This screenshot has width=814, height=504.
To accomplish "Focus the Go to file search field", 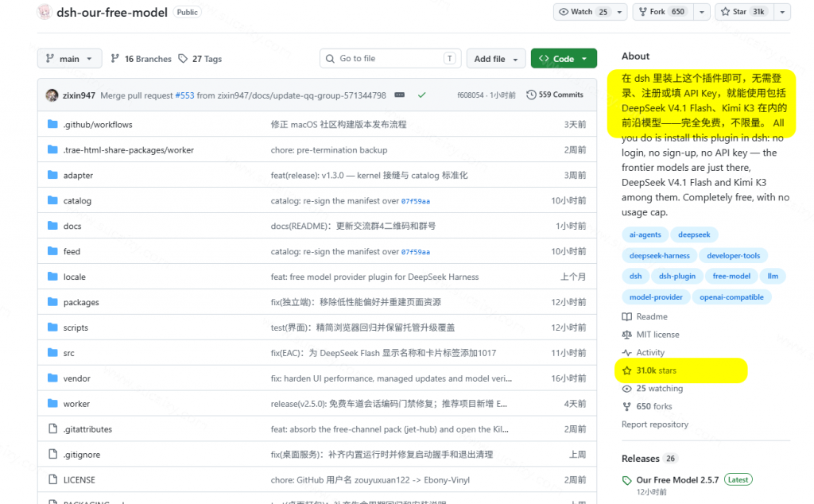I will click(390, 59).
